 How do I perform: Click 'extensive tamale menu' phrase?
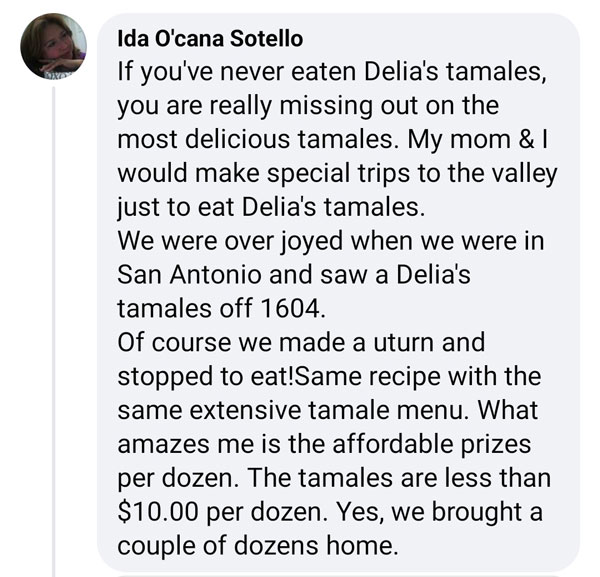pyautogui.click(x=326, y=410)
